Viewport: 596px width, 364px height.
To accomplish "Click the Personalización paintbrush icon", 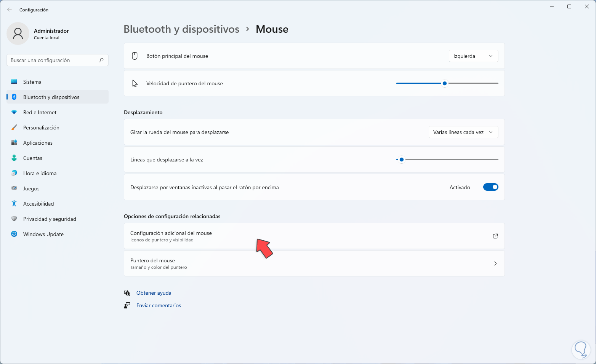I will (14, 128).
